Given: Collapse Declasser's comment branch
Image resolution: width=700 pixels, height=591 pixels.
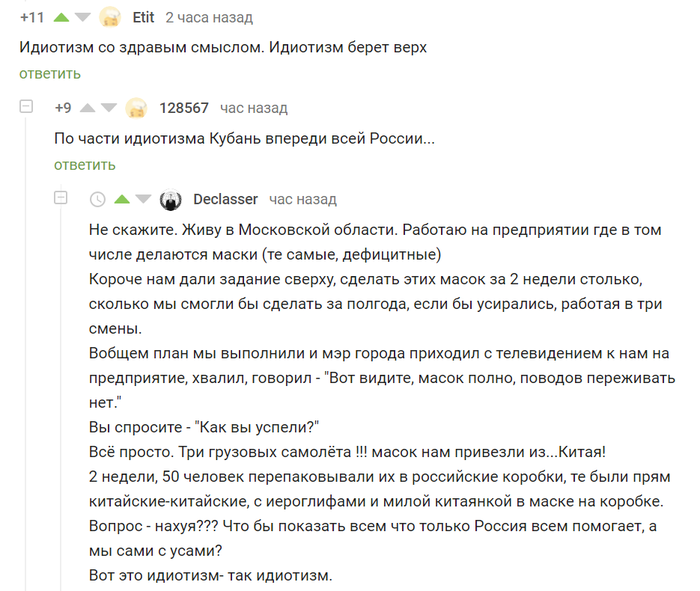Looking at the screenshot, I should click(62, 198).
